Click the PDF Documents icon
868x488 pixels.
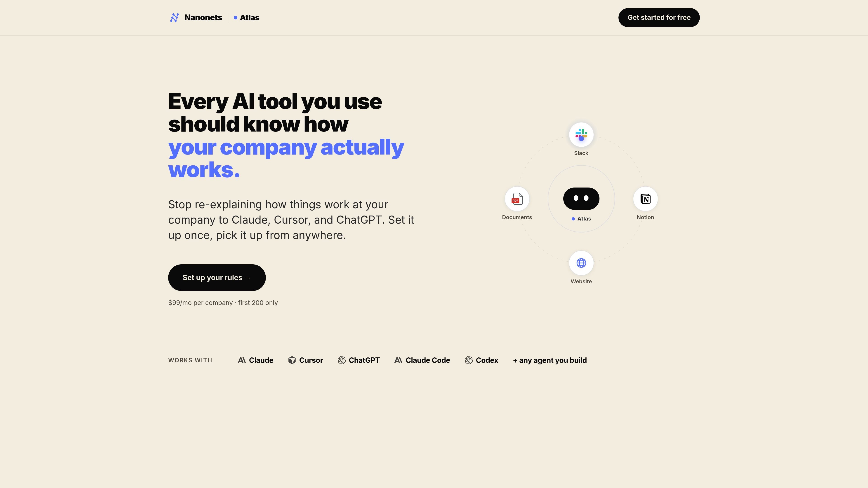517,199
